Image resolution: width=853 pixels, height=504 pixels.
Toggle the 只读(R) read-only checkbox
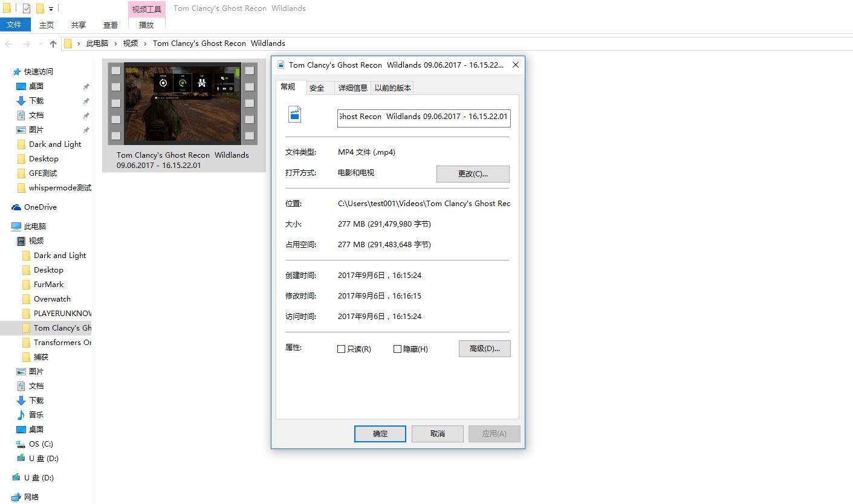tap(342, 349)
